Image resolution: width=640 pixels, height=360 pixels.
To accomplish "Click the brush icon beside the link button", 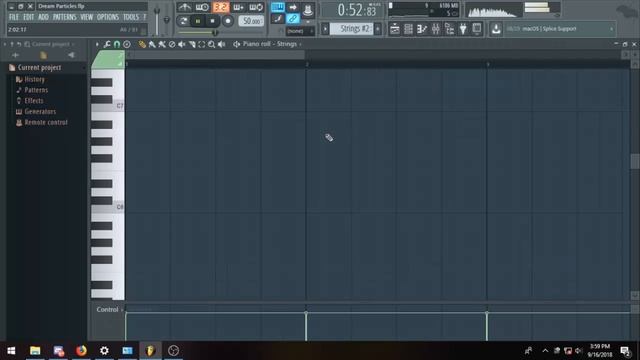I will tap(278, 19).
